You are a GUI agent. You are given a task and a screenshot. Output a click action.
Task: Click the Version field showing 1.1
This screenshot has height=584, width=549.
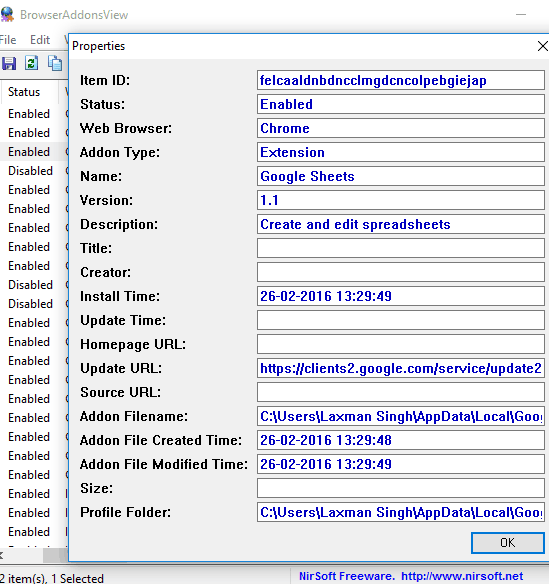point(401,200)
